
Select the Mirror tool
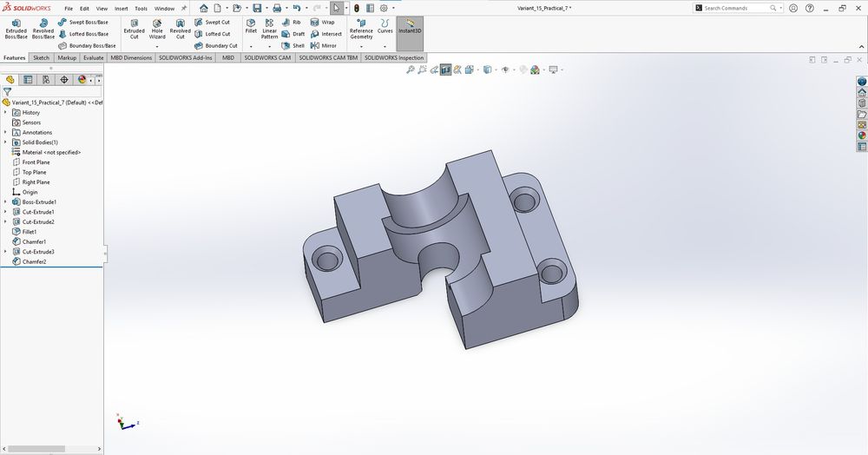coord(324,45)
